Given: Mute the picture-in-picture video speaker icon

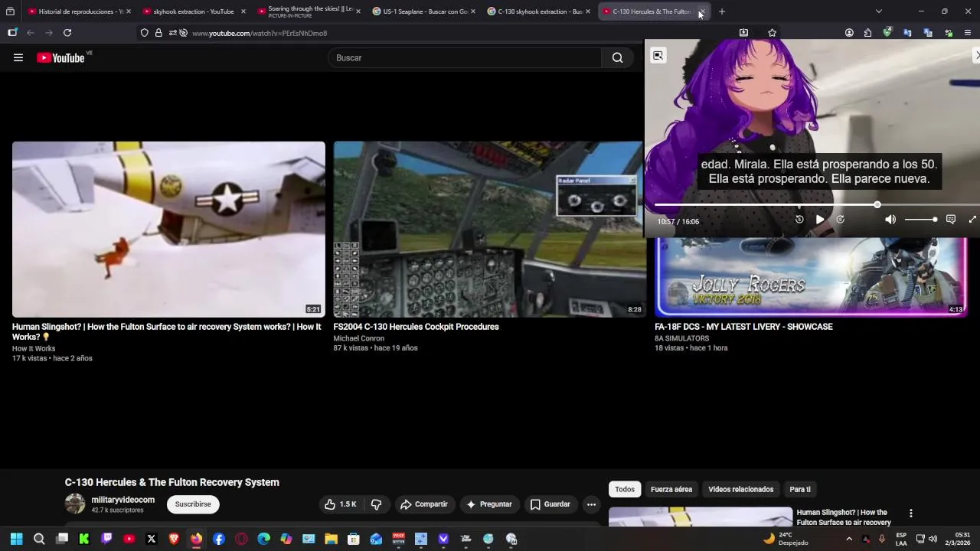Looking at the screenshot, I should (x=890, y=220).
